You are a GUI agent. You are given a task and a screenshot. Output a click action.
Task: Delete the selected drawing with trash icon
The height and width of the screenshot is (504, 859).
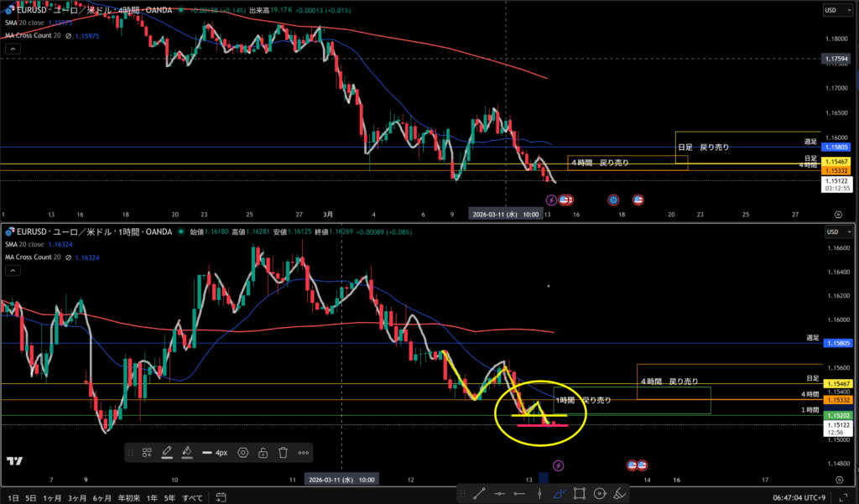[283, 452]
